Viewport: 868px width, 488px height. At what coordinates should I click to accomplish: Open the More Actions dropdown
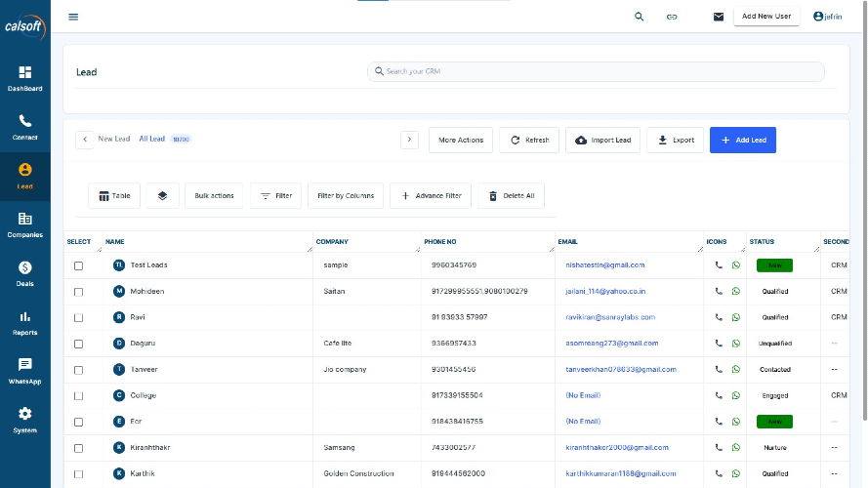click(x=461, y=141)
